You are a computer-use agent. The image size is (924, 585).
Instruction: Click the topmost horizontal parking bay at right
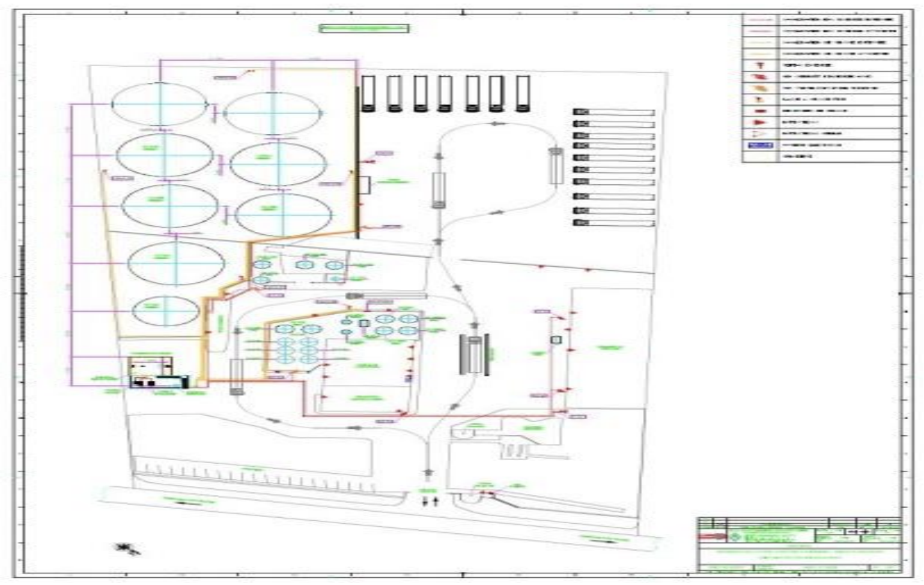tap(613, 112)
